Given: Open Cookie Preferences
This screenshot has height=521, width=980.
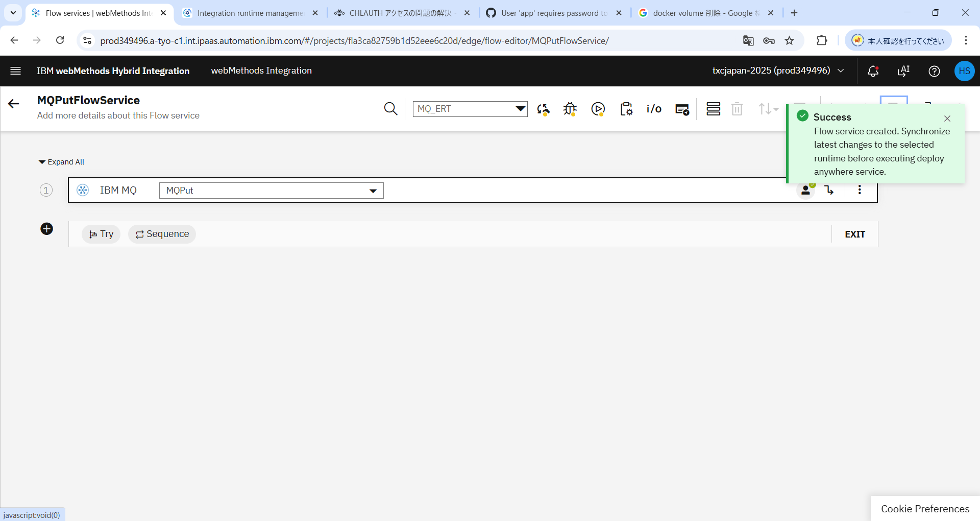Looking at the screenshot, I should pyautogui.click(x=925, y=509).
